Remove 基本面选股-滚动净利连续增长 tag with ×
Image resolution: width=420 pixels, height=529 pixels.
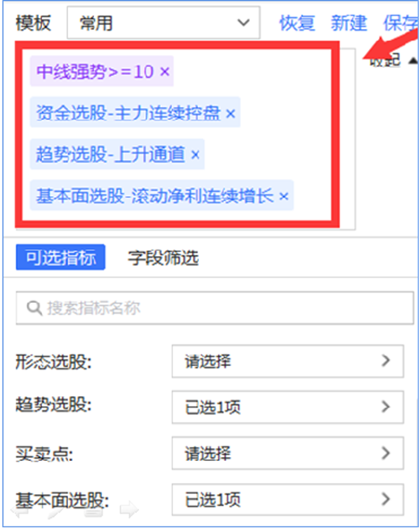coord(284,196)
